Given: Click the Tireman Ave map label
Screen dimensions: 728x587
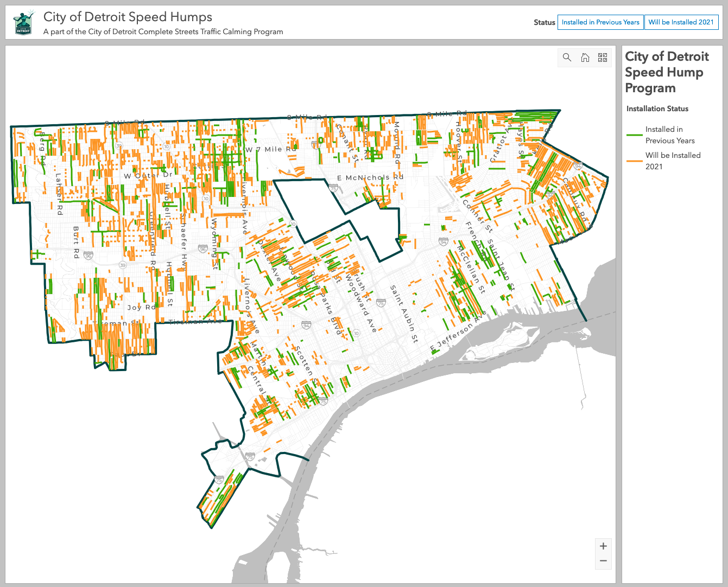Looking at the screenshot, I should click(195, 322).
